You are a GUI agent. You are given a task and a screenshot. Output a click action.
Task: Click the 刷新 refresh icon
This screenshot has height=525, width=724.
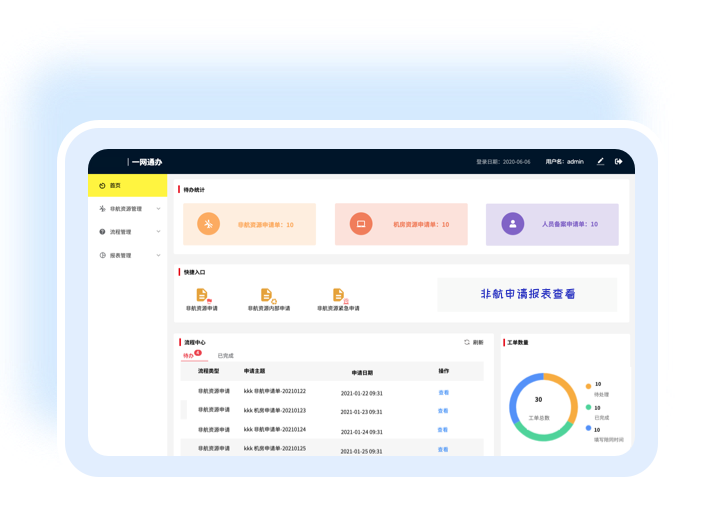click(467, 342)
